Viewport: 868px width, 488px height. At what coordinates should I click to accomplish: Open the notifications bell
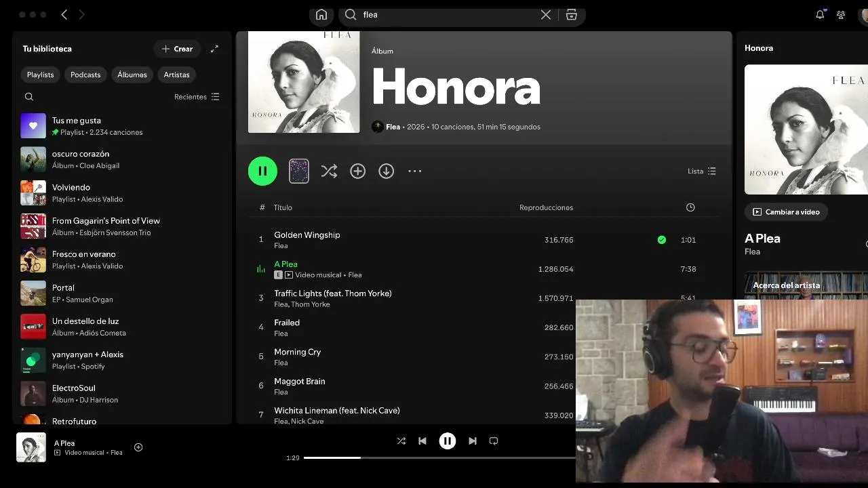point(820,14)
